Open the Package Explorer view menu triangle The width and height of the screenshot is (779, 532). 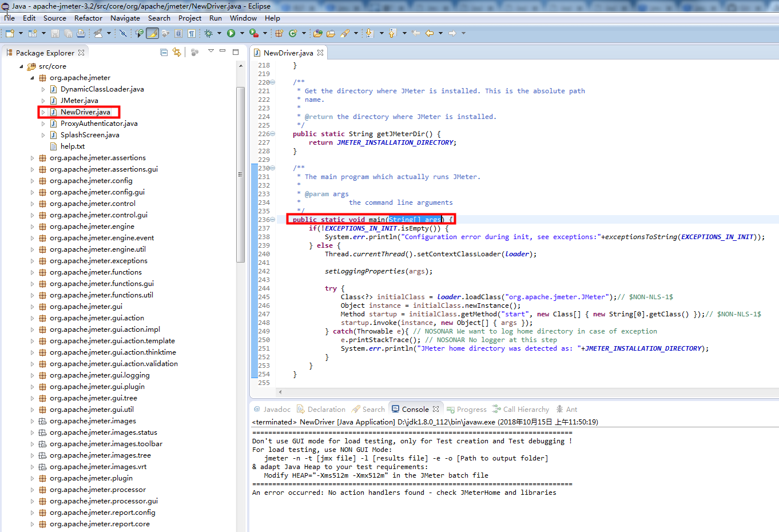pos(210,51)
